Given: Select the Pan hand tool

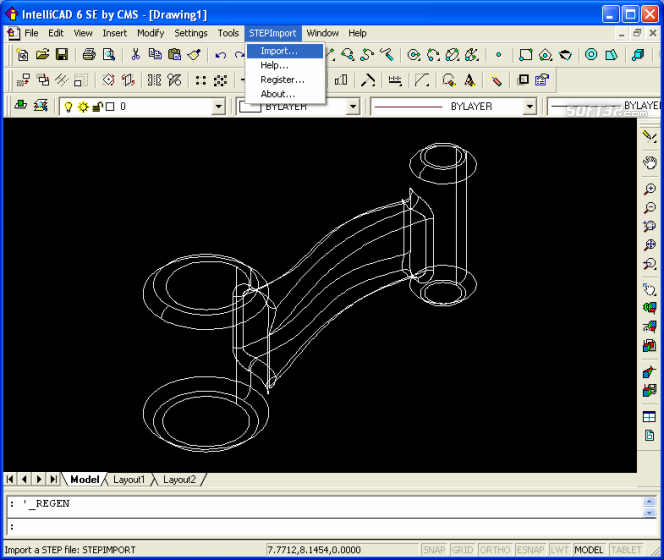Looking at the screenshot, I should click(x=649, y=163).
